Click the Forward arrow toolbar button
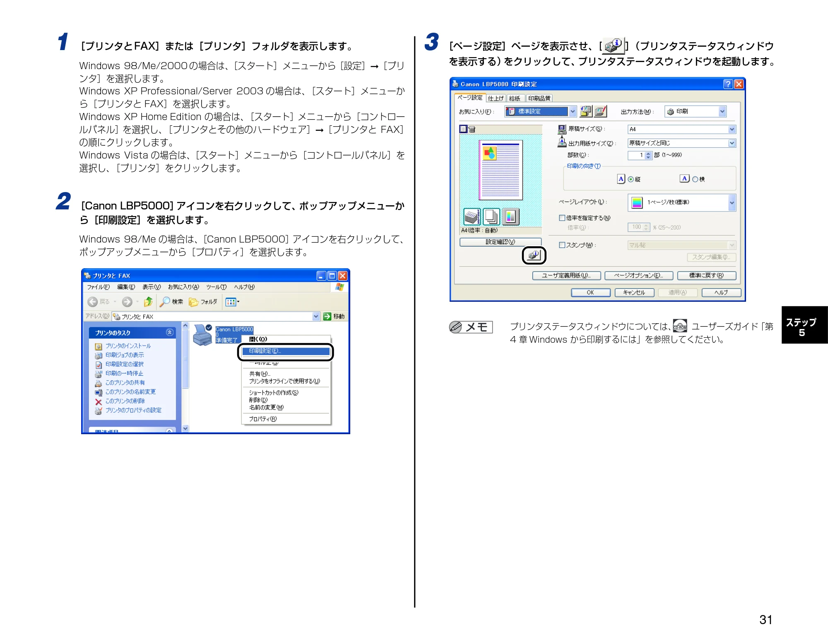828x644 pixels. click(127, 302)
